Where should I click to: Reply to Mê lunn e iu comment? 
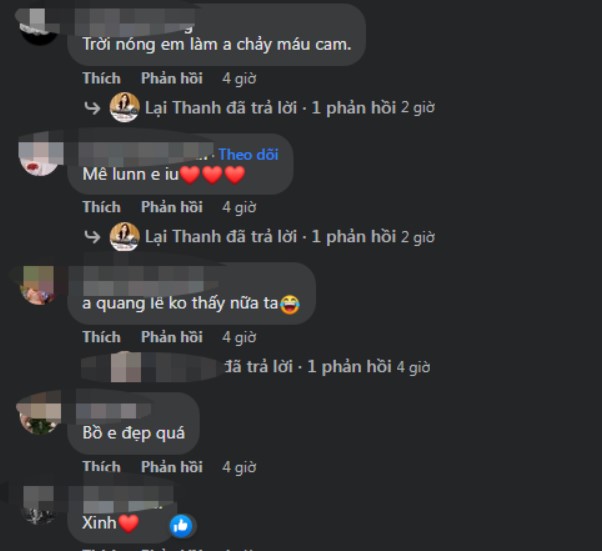coord(172,207)
